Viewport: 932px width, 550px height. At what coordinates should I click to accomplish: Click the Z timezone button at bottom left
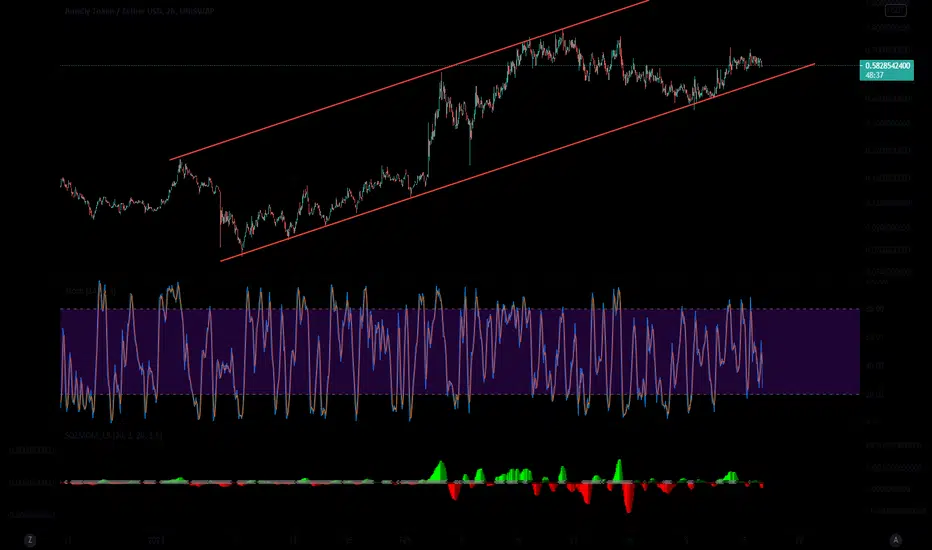pos(30,540)
